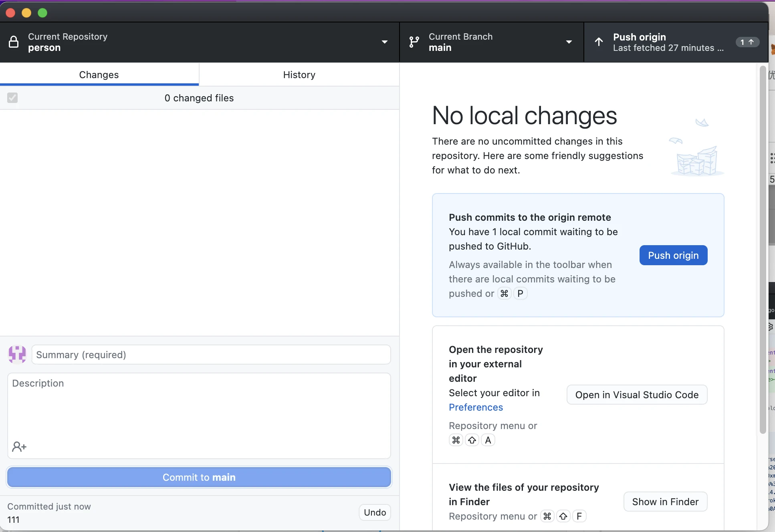Click the user avatar beside Summary
Viewport: 775px width, 532px height.
pyautogui.click(x=17, y=355)
